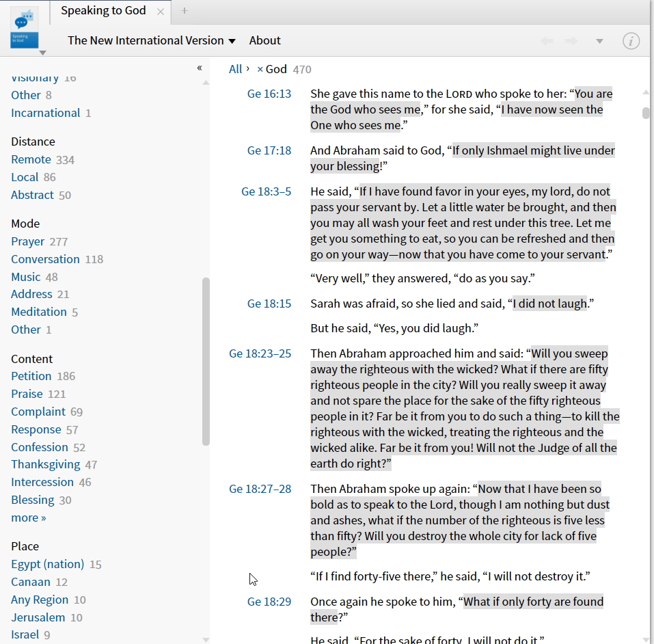Click the back navigation arrow
The height and width of the screenshot is (644, 654).
click(547, 41)
